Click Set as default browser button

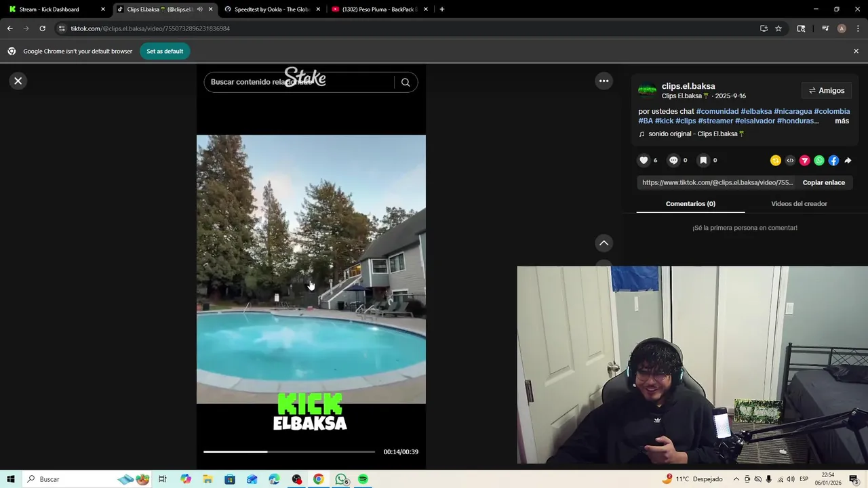[165, 51]
